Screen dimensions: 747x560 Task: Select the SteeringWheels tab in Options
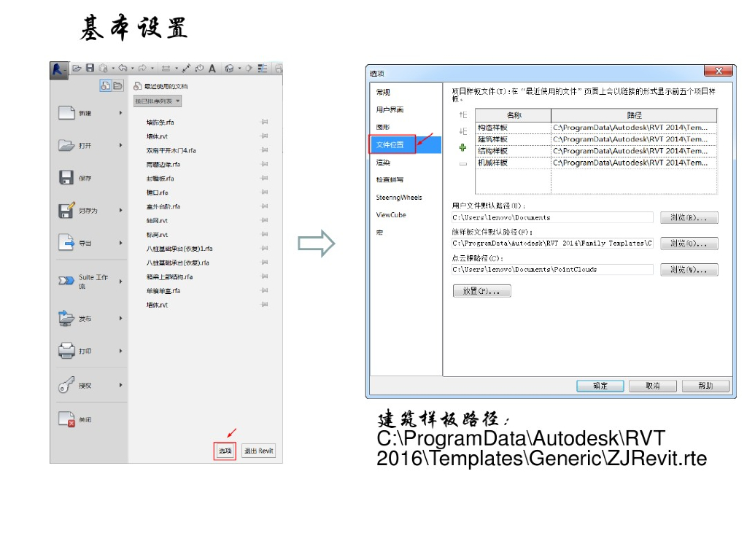click(x=406, y=197)
